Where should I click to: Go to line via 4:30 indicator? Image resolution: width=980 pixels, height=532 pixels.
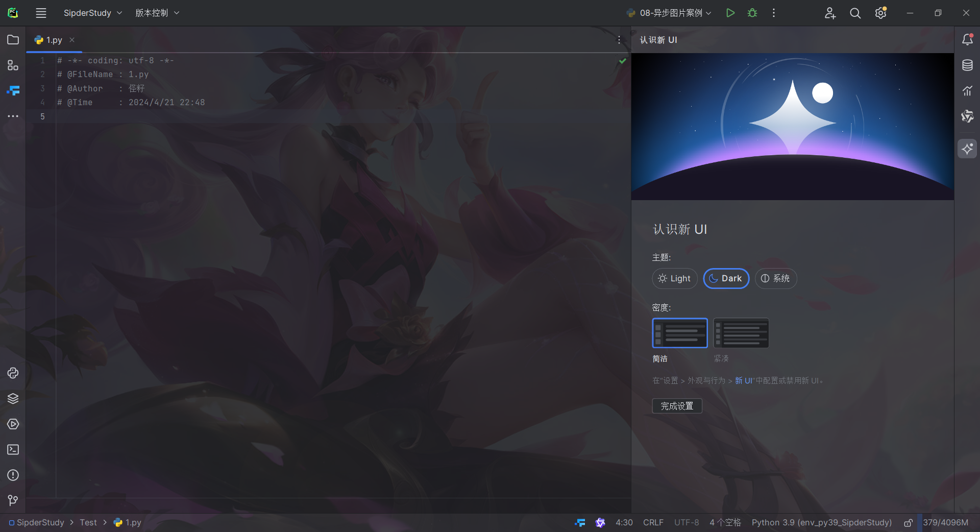pos(624,522)
